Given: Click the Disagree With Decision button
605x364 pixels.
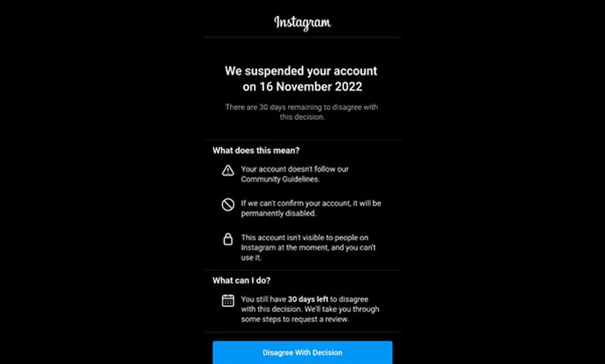Looking at the screenshot, I should 302,352.
